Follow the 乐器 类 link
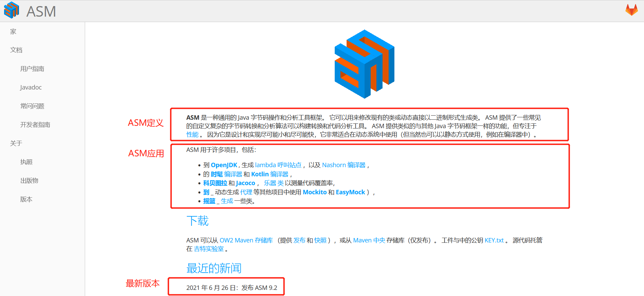The image size is (644, 296). tap(274, 183)
